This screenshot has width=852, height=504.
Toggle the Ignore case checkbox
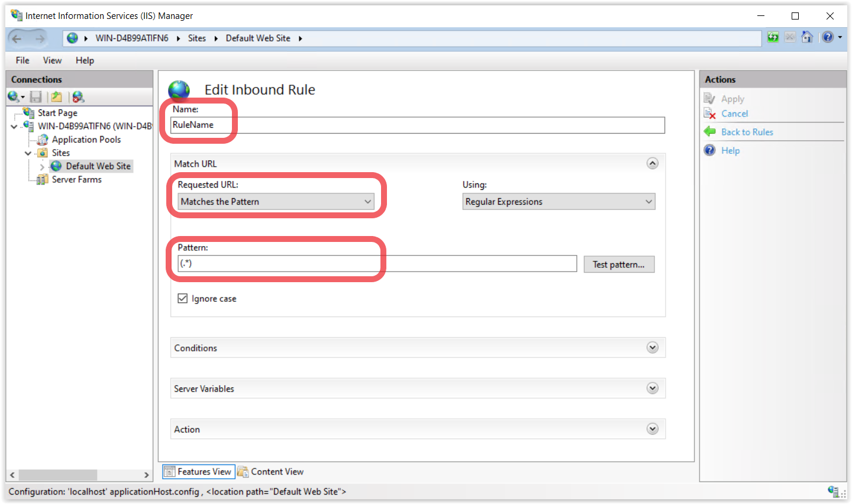pyautogui.click(x=183, y=298)
